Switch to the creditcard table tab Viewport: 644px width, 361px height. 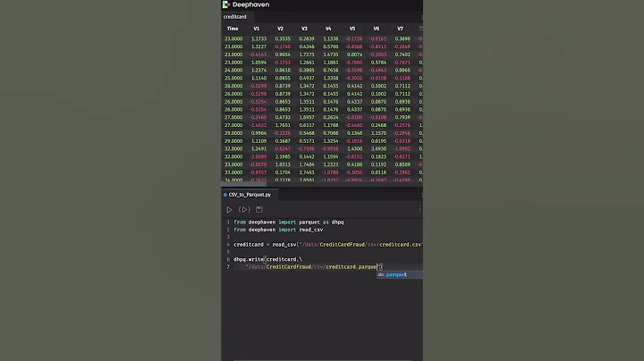pyautogui.click(x=235, y=17)
